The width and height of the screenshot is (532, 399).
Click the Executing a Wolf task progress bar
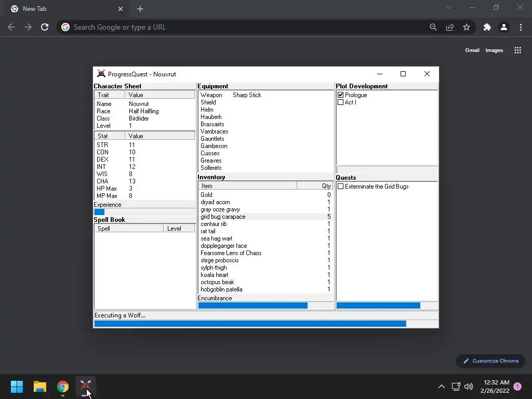[x=266, y=324]
